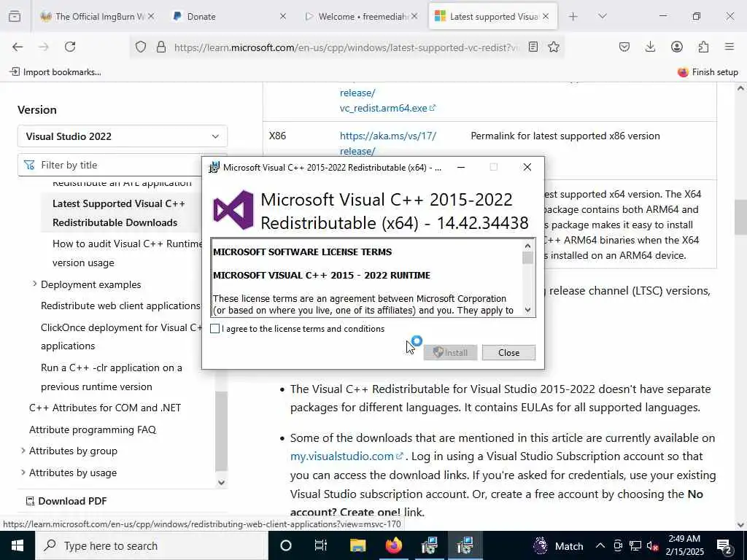Open C++ Attributes for COM and .NET
Viewport: 747px width, 560px height.
(x=105, y=408)
